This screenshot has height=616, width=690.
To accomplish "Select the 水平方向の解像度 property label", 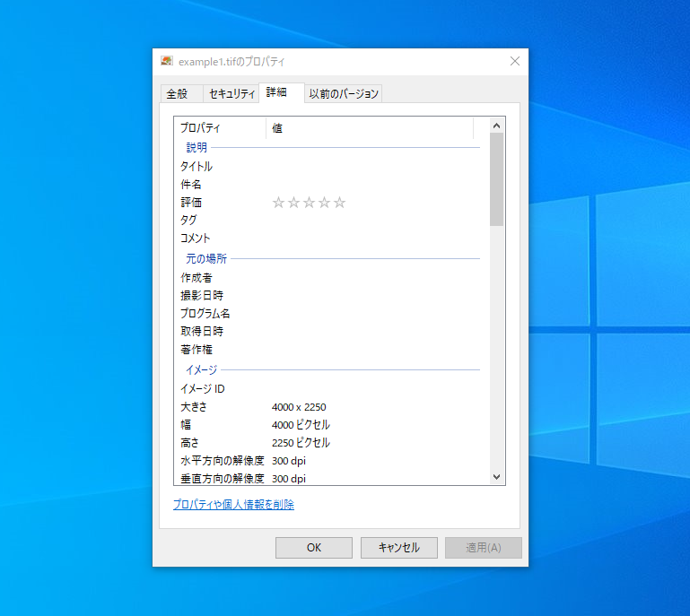I will point(223,461).
